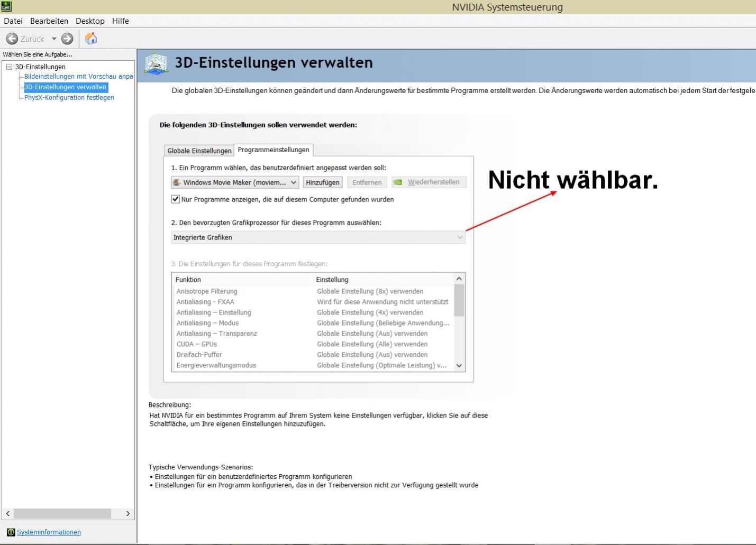Click the Einstellung column header
Viewport: 756px width, 545px height.
[383, 280]
